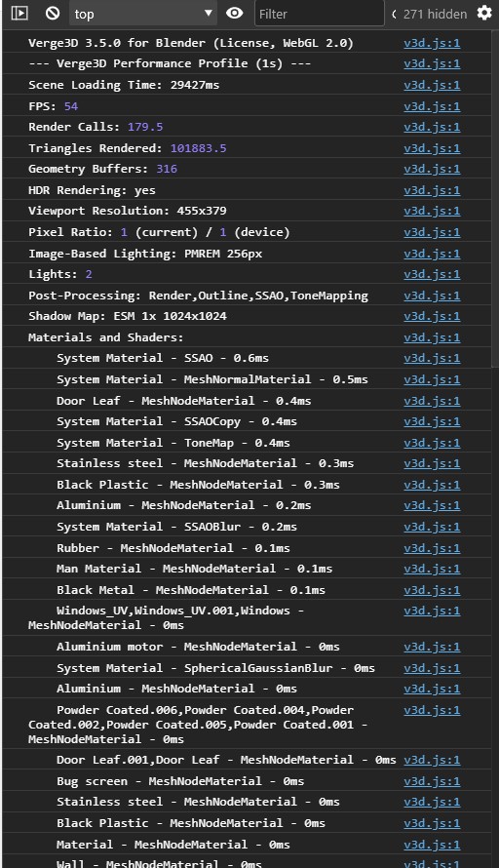This screenshot has width=499, height=868.
Task: Open v3d.js:1 link next to Render Calls
Action: point(432,128)
